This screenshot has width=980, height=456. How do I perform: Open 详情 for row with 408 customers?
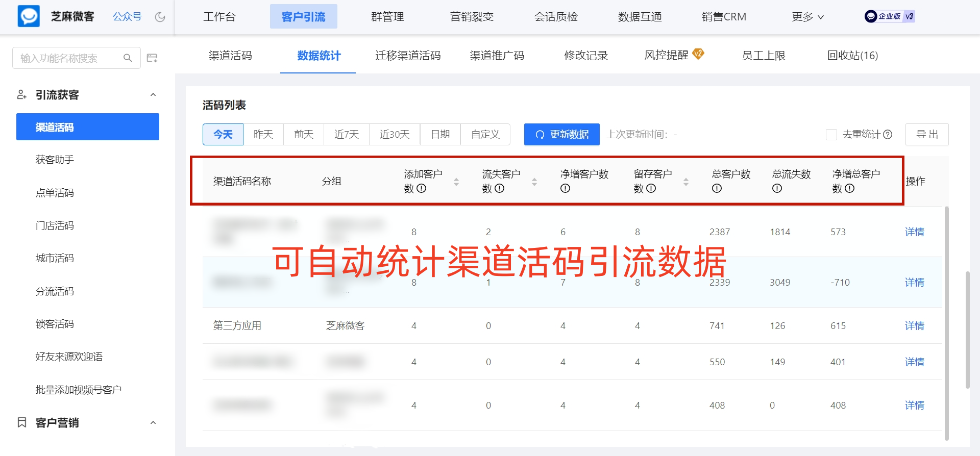coord(915,405)
